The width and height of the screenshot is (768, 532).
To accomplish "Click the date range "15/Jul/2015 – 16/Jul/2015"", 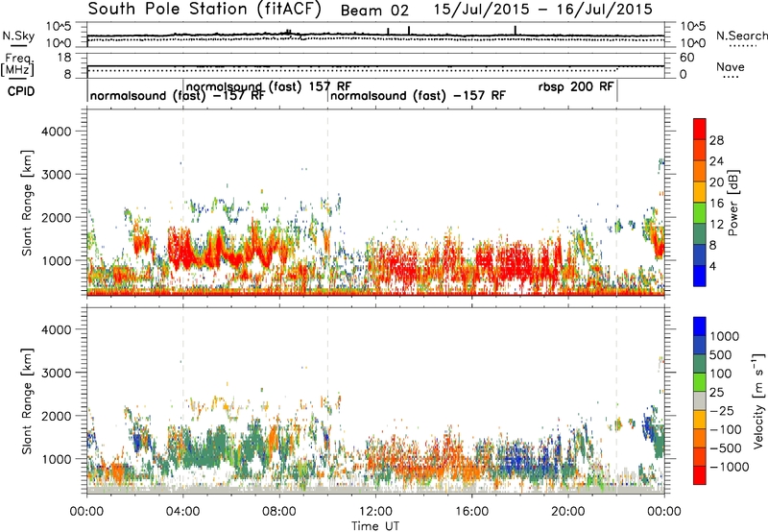I will coord(543,10).
